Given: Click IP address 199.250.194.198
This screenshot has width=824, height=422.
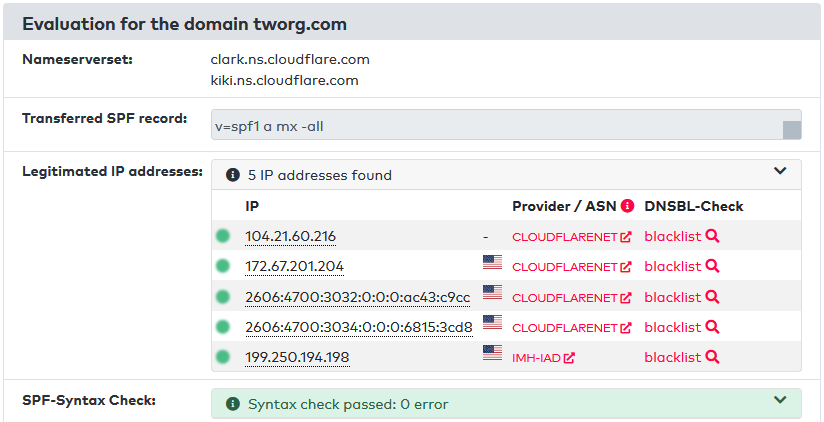Looking at the screenshot, I should pyautogui.click(x=297, y=357).
